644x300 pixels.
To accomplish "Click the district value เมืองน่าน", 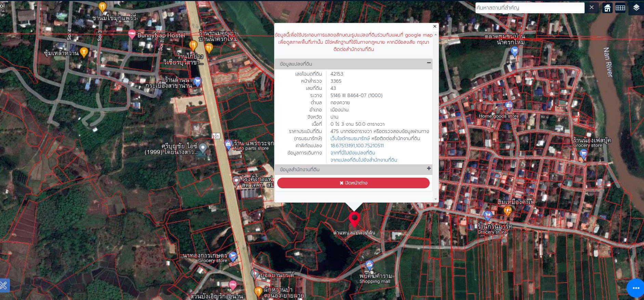I will tap(339, 110).
